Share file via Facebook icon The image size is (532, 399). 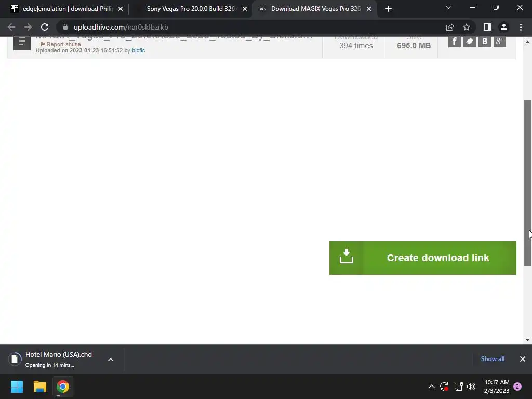tap(454, 42)
